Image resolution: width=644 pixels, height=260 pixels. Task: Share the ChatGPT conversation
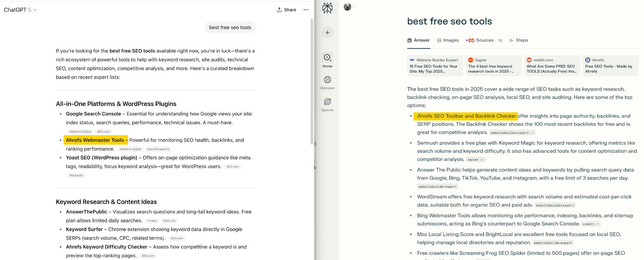pyautogui.click(x=286, y=10)
